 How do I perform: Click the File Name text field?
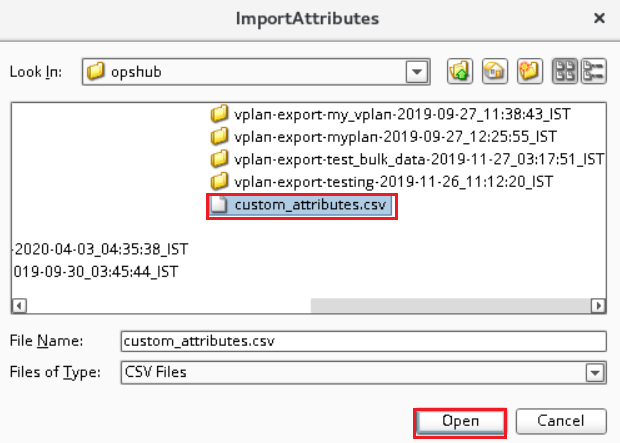[362, 341]
